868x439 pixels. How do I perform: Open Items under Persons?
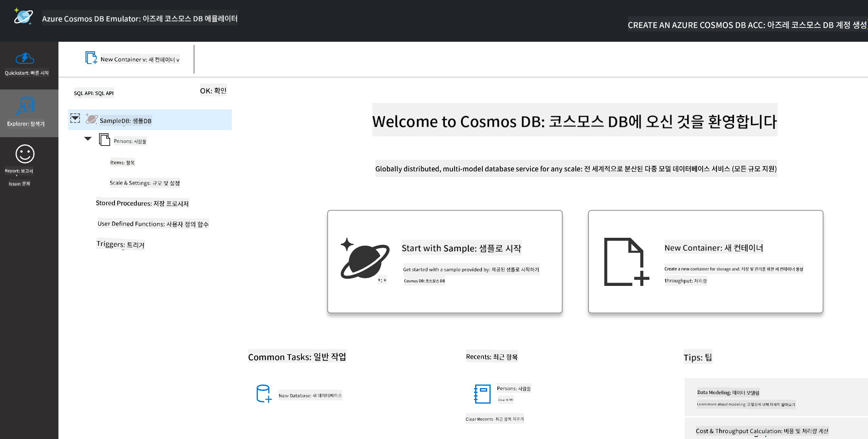pyautogui.click(x=122, y=162)
